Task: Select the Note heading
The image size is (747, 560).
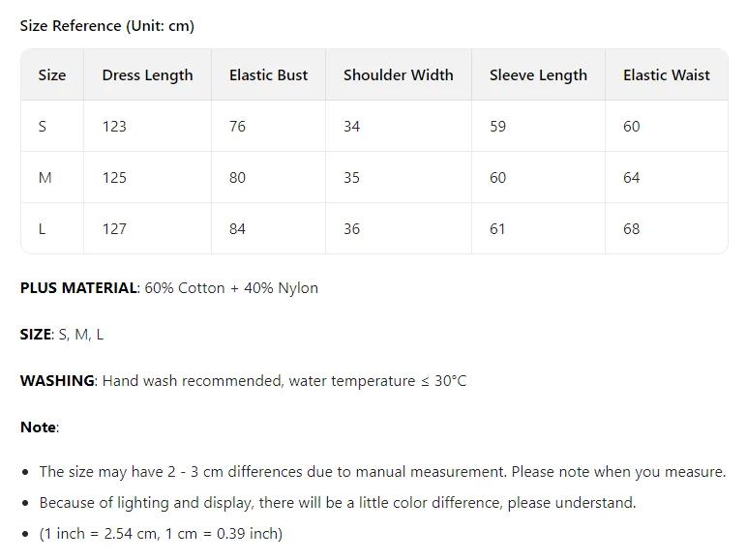Action: pos(38,427)
